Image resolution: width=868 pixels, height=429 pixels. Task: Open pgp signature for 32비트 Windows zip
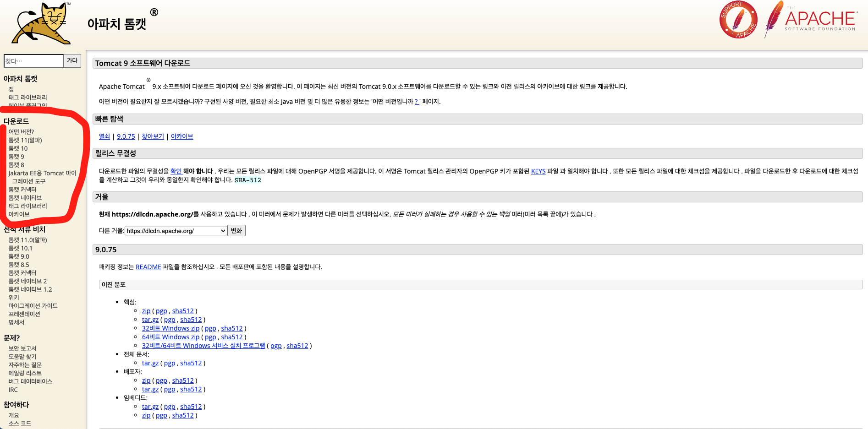(210, 328)
